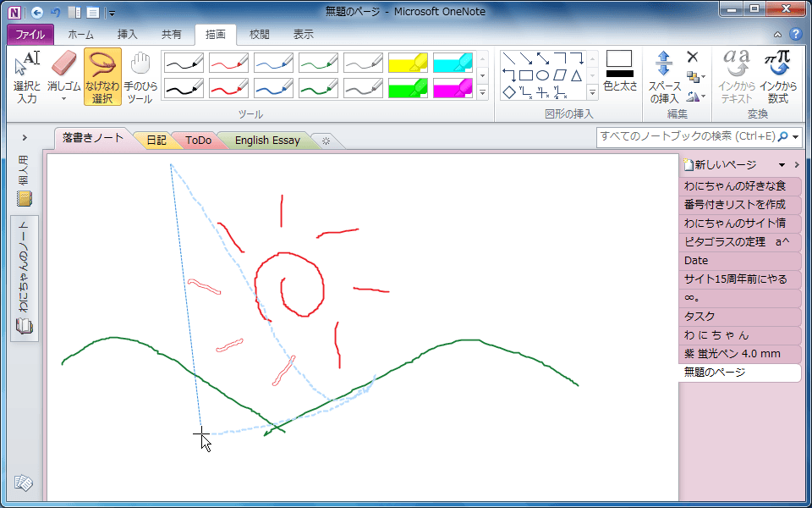Pick the thin red pen
This screenshot has height=508, width=812.
pyautogui.click(x=229, y=62)
